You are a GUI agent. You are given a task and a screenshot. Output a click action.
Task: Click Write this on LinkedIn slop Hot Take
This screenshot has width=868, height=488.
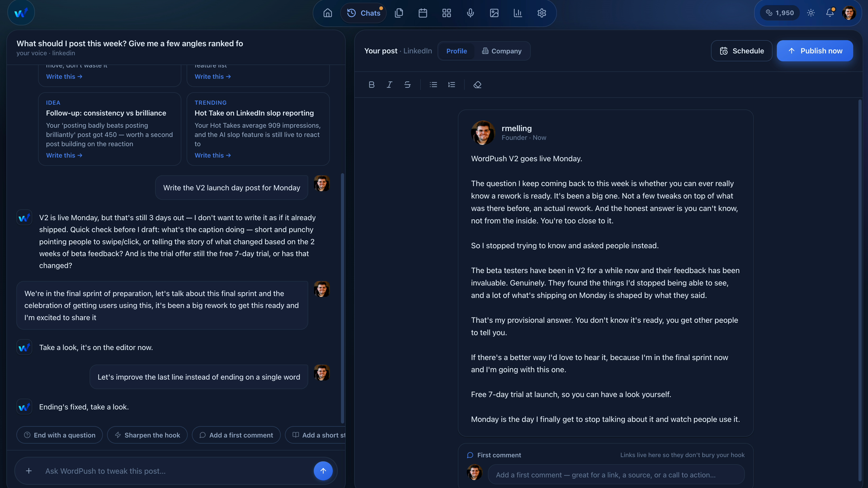pyautogui.click(x=213, y=155)
